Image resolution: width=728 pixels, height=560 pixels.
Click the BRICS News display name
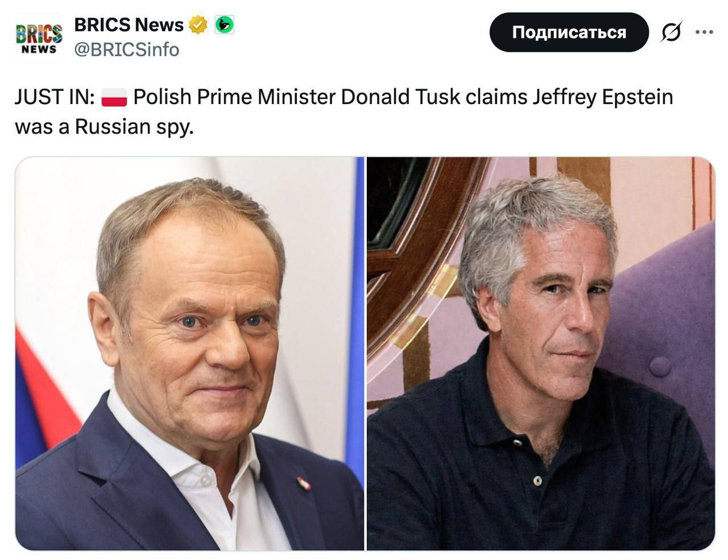click(129, 25)
